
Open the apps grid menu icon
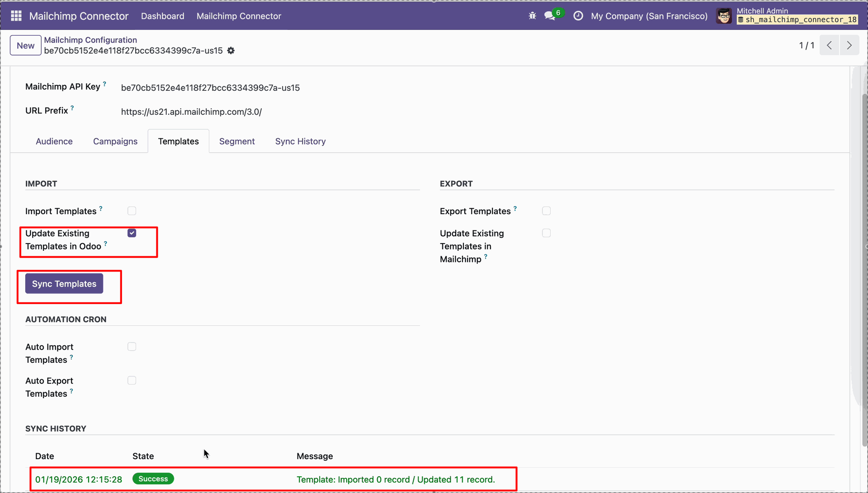point(16,16)
